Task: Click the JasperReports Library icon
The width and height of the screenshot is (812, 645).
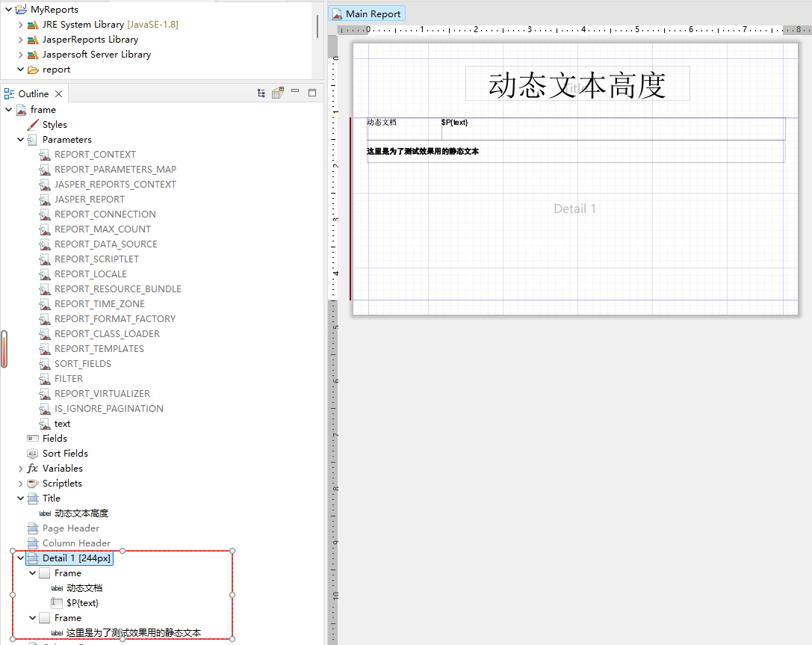Action: [32, 40]
